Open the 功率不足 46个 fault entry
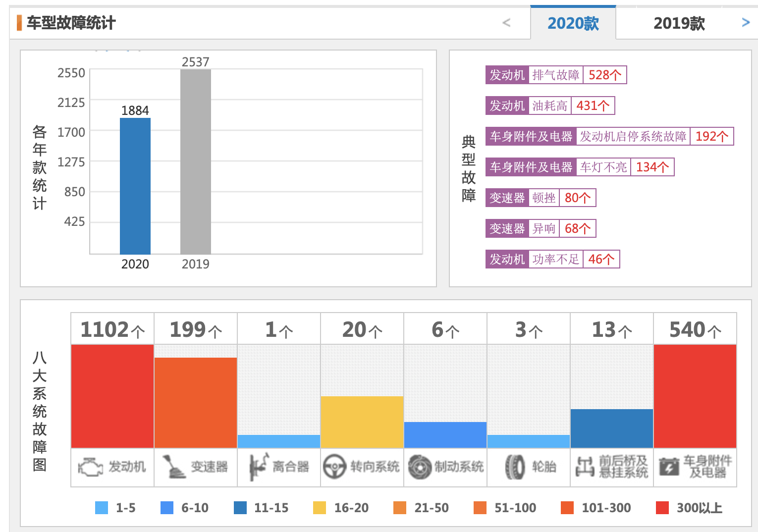The image size is (758, 532). 553,259
